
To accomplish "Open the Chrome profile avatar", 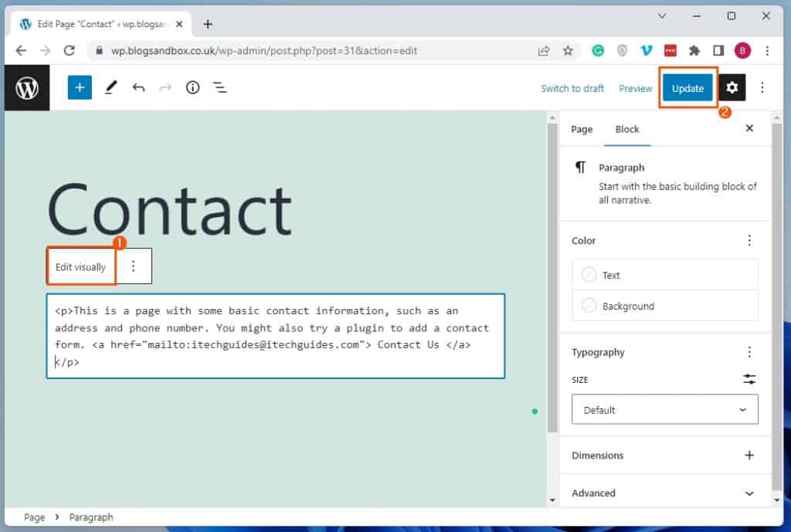I will (742, 50).
